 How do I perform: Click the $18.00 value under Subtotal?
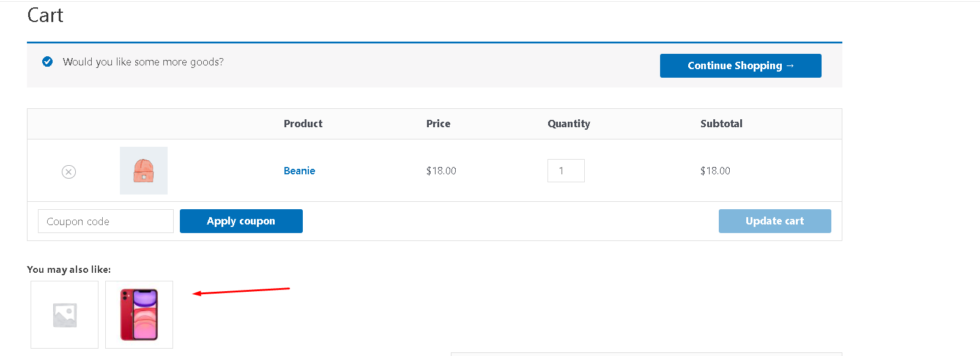pos(715,171)
